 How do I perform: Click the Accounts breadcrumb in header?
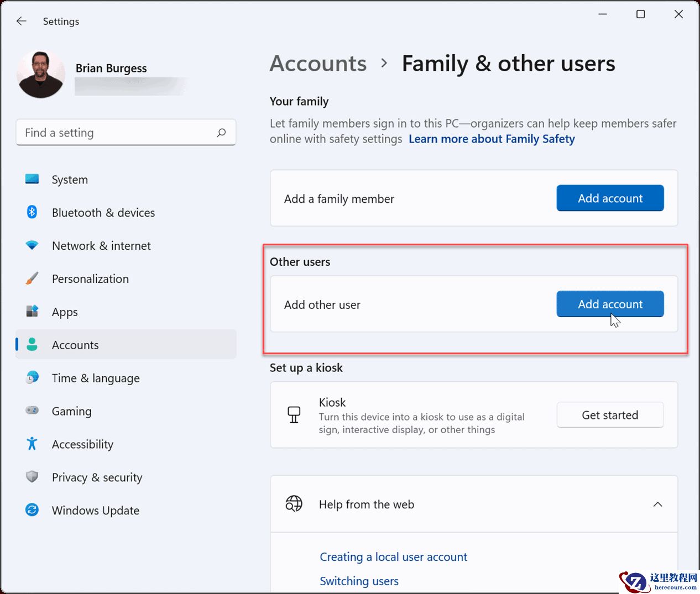tap(318, 64)
